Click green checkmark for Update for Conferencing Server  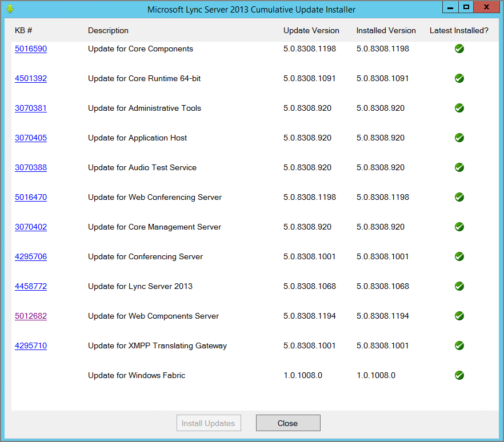coord(459,256)
